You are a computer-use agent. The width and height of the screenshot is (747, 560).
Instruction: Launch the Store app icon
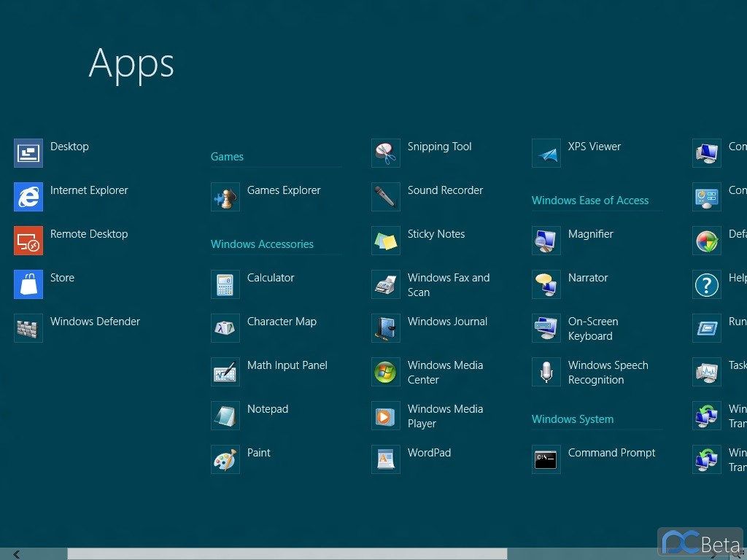(x=28, y=284)
